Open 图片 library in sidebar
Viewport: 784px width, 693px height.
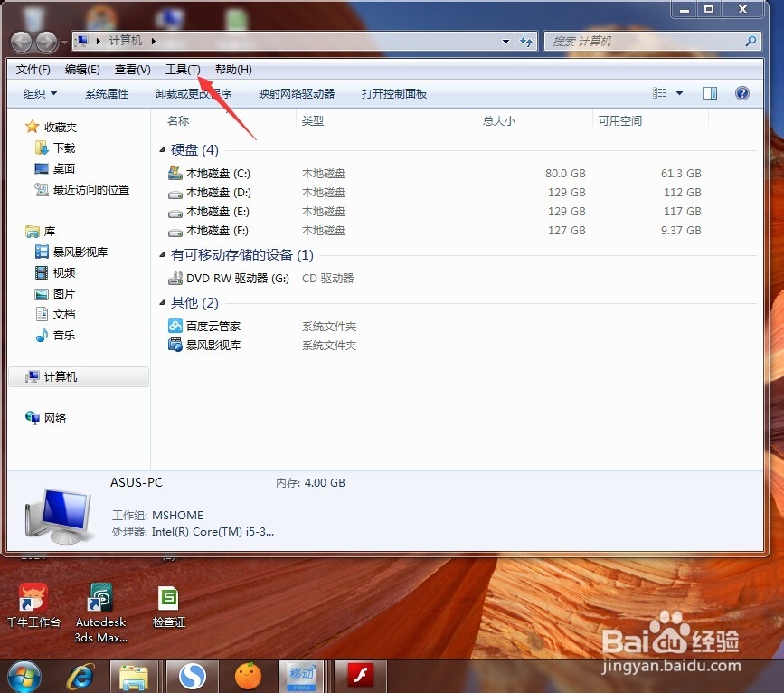coord(55,294)
